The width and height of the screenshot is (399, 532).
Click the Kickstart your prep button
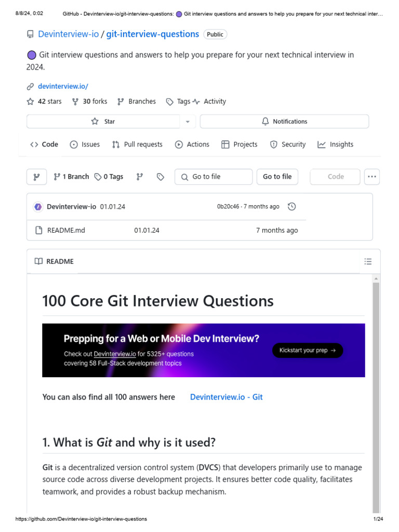pyautogui.click(x=308, y=350)
